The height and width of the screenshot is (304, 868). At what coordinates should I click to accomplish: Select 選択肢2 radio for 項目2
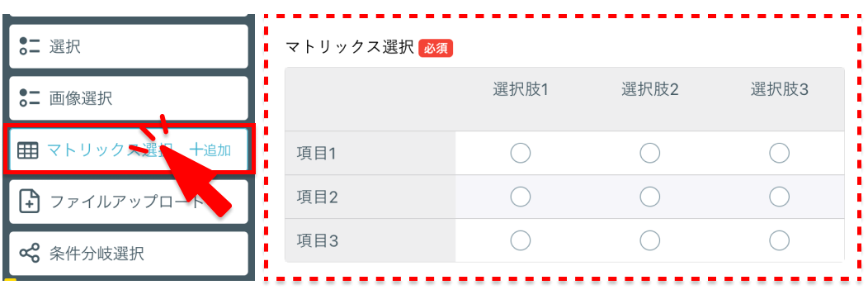click(650, 196)
